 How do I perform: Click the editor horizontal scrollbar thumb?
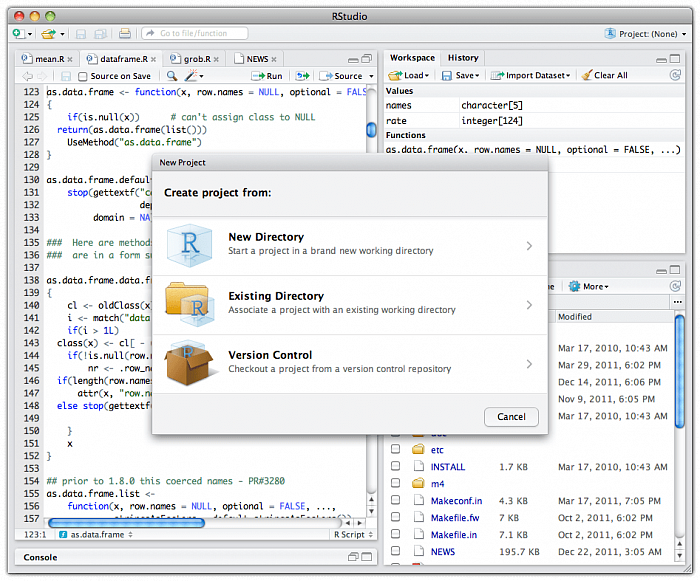126,522
